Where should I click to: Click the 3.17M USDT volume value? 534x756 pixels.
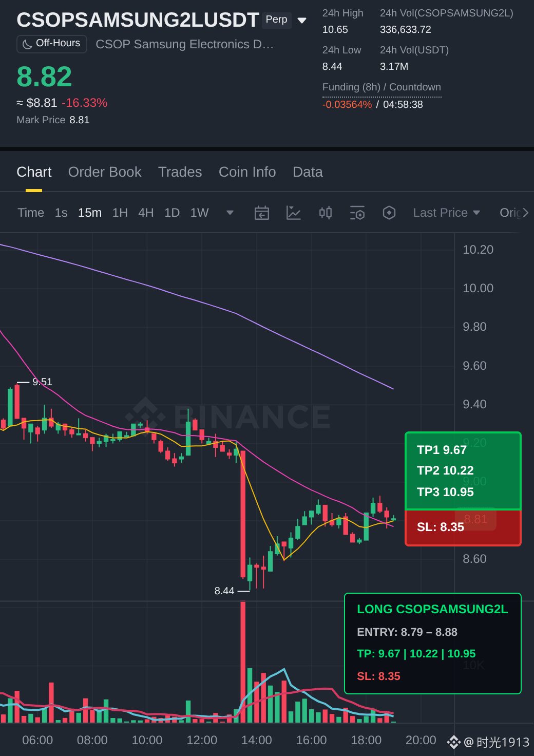394,67
